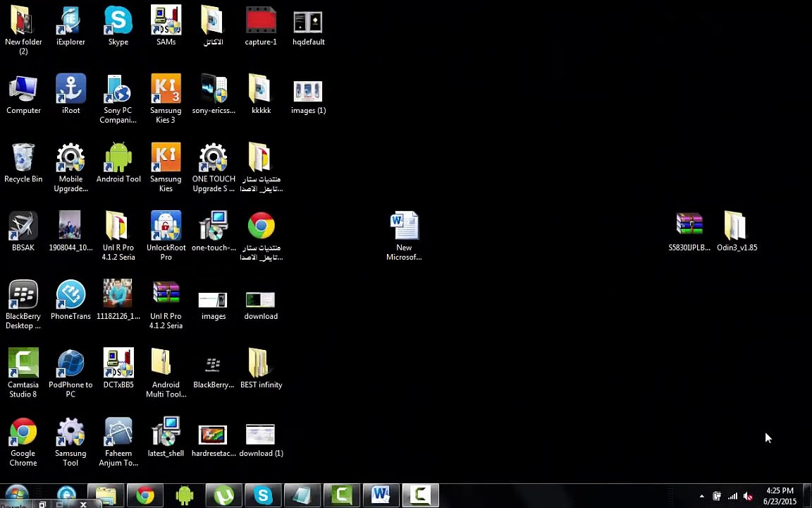Select the Android Tool desktop shortcut
The width and height of the screenshot is (812, 508).
pos(118,163)
